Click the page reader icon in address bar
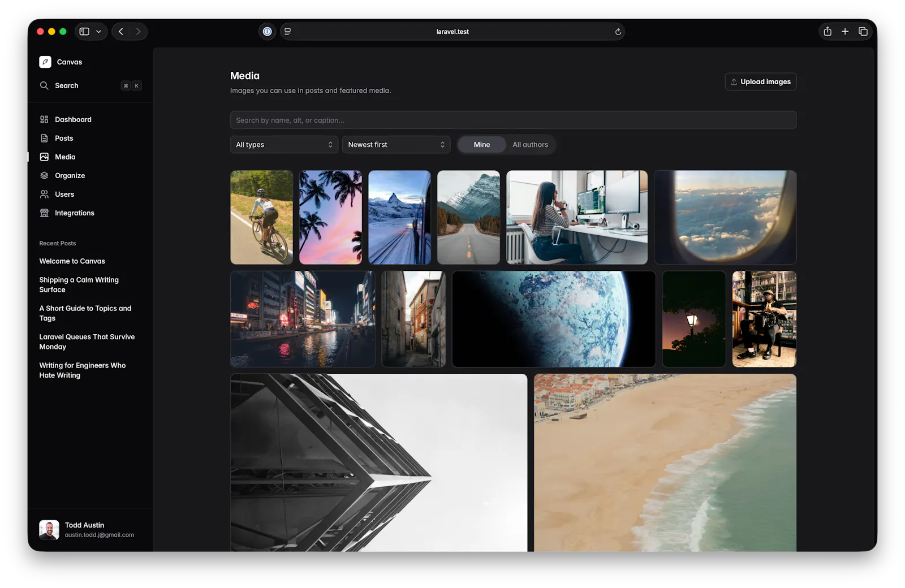The width and height of the screenshot is (905, 588). (x=287, y=32)
